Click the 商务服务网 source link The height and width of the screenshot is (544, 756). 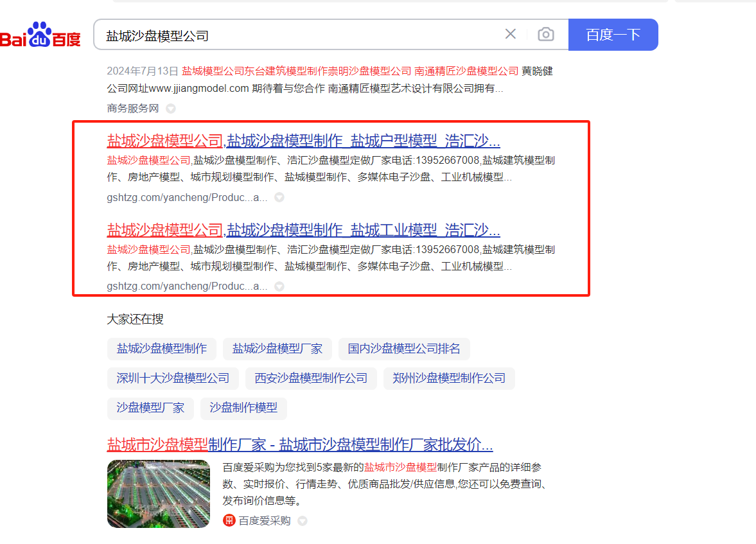(x=132, y=109)
